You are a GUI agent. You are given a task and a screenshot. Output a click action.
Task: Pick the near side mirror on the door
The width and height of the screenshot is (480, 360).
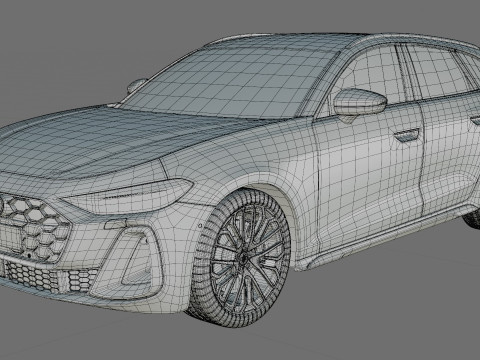coord(360,102)
